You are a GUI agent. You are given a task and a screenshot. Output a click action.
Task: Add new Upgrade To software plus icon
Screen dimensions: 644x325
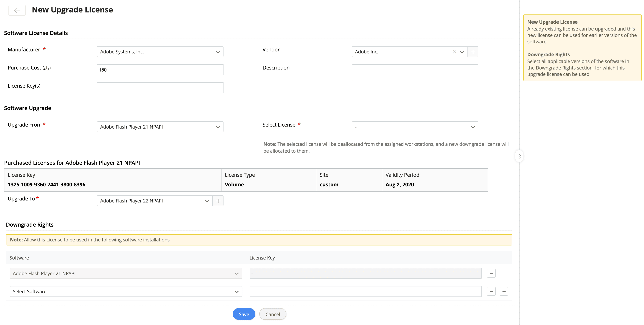tap(218, 201)
